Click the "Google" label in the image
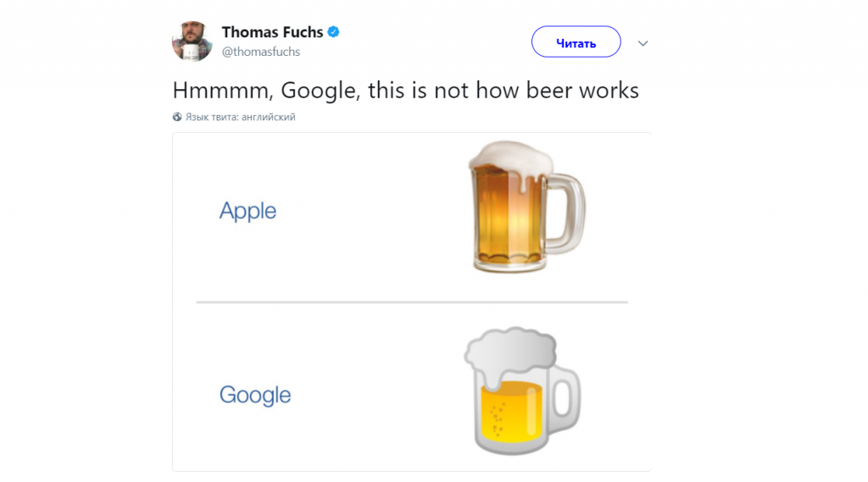Viewport: 868px width, 482px height. [255, 395]
